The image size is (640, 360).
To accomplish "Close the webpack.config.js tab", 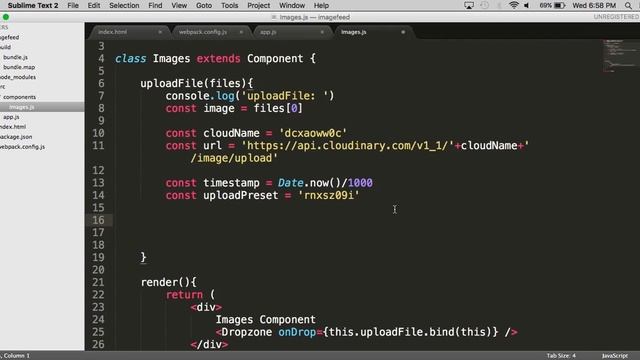I will click(241, 32).
